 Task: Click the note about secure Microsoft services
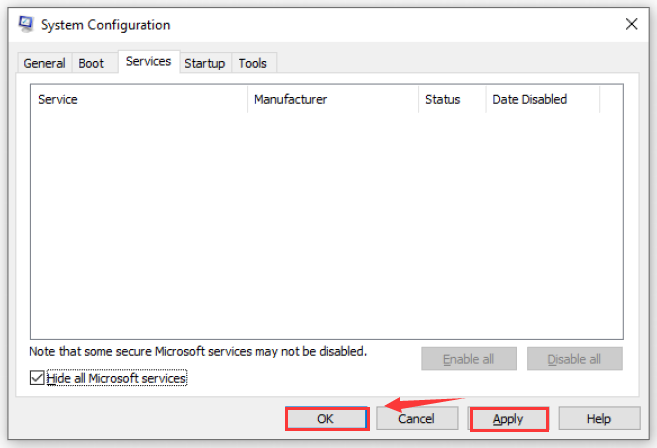click(198, 351)
